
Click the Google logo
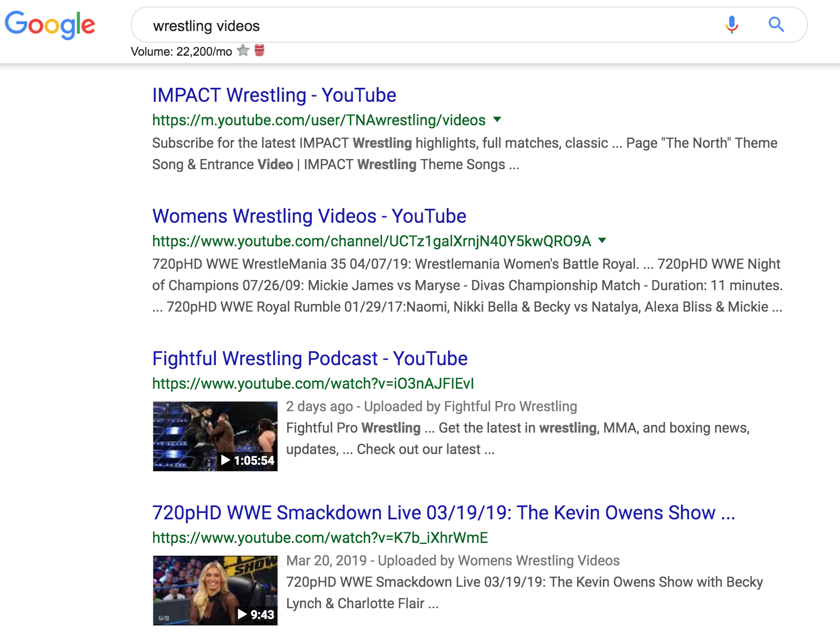pyautogui.click(x=50, y=25)
